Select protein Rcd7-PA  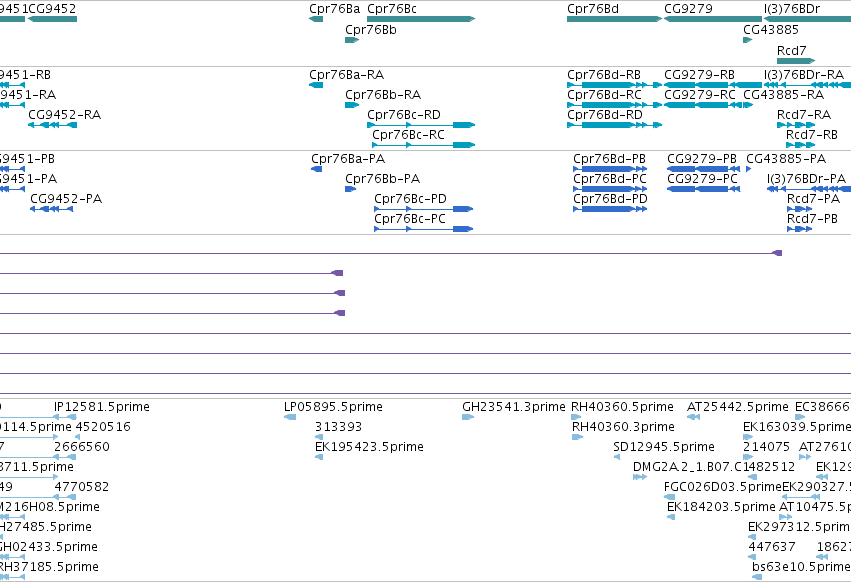(x=799, y=209)
